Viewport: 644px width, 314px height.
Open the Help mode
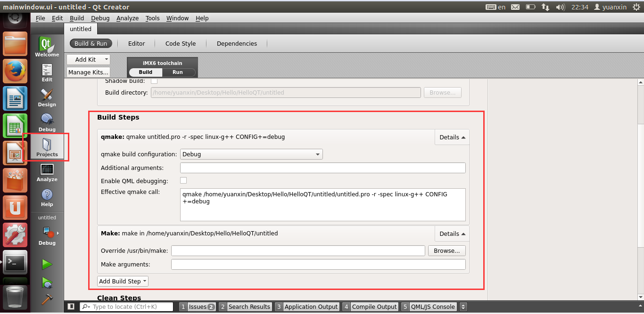47,198
